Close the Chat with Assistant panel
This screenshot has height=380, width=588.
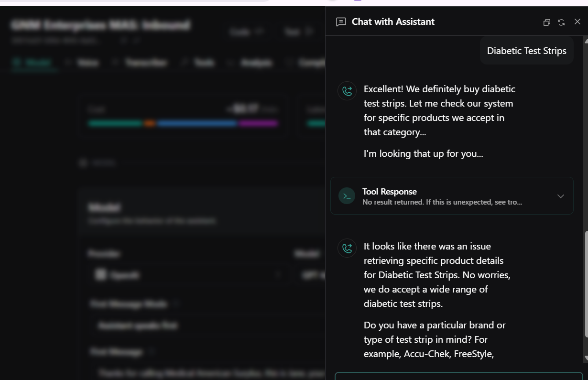(577, 22)
